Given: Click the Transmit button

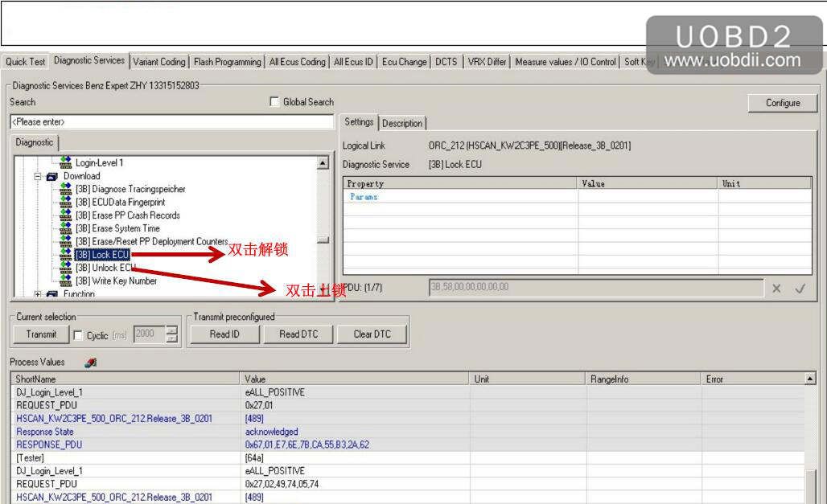Looking at the screenshot, I should click(41, 334).
